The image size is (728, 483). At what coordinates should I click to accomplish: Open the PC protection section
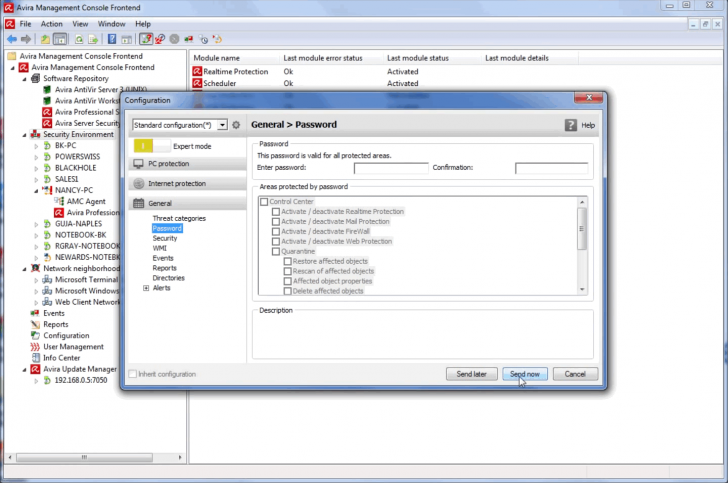[188, 163]
